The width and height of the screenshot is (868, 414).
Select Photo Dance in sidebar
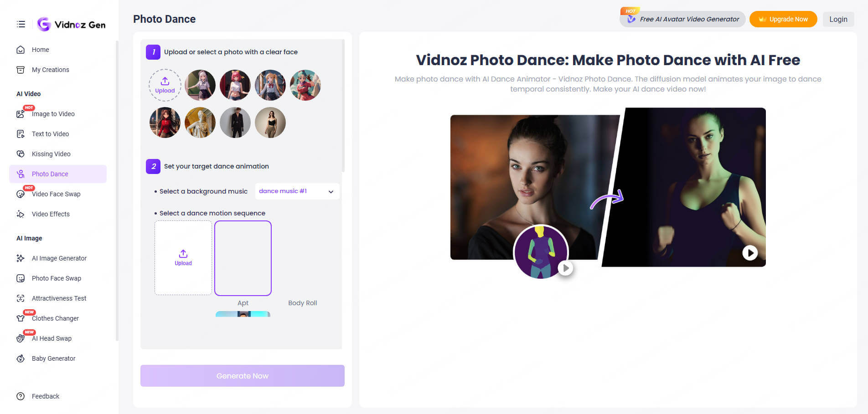coord(58,174)
